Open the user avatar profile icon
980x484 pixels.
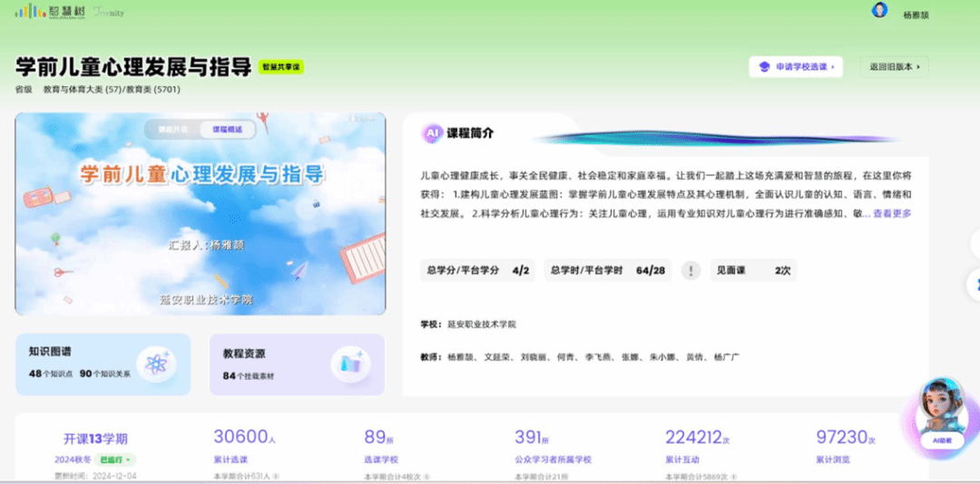[878, 10]
